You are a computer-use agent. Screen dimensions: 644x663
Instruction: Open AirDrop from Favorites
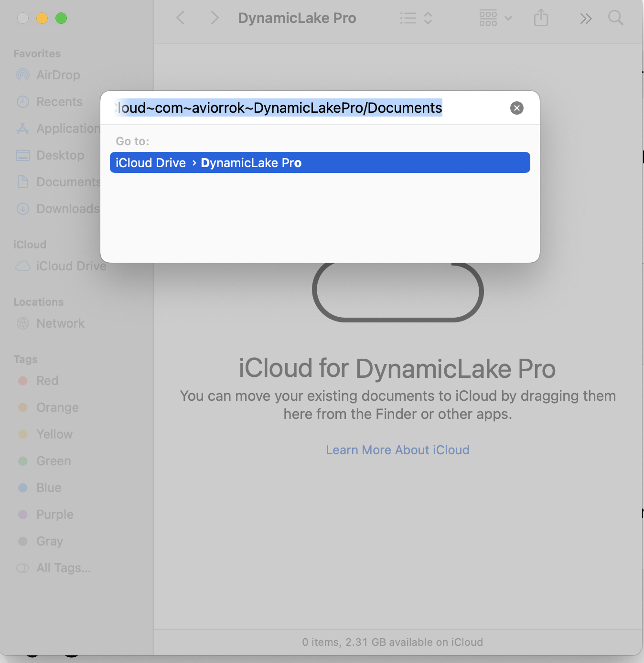[58, 75]
